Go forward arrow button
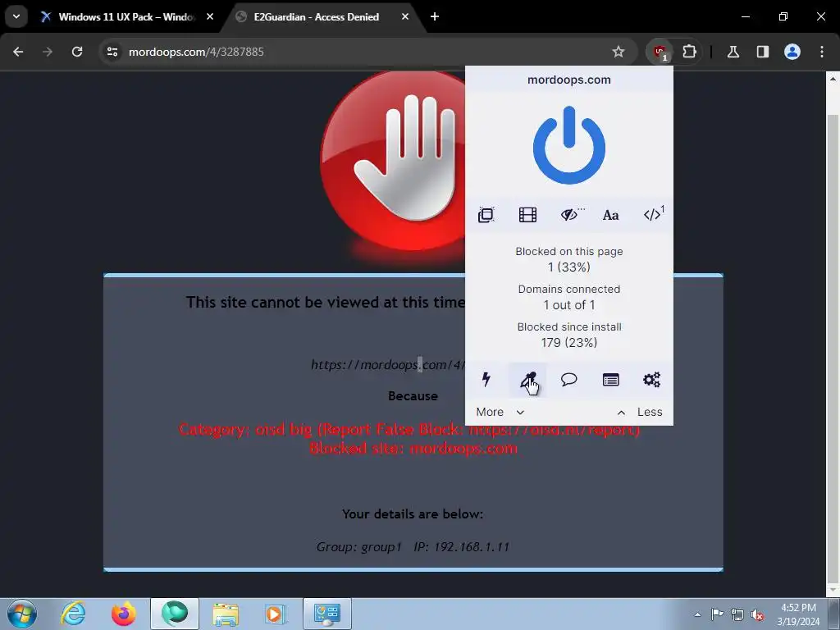Image resolution: width=840 pixels, height=630 pixels. coord(48,52)
